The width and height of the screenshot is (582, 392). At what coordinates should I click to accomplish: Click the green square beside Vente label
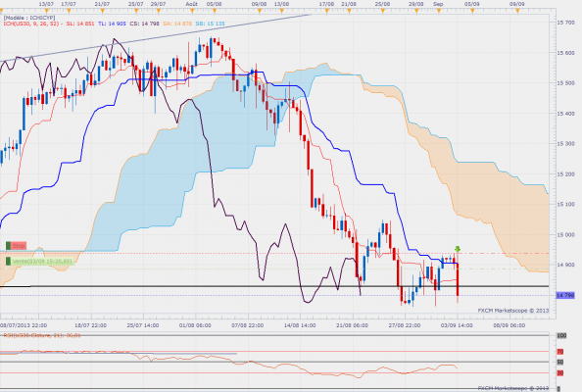8,262
